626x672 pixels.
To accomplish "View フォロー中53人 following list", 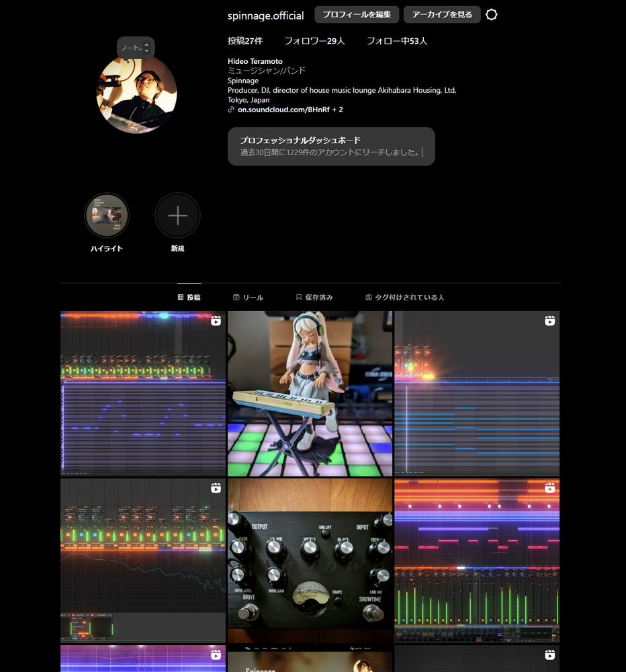I will click(x=397, y=41).
